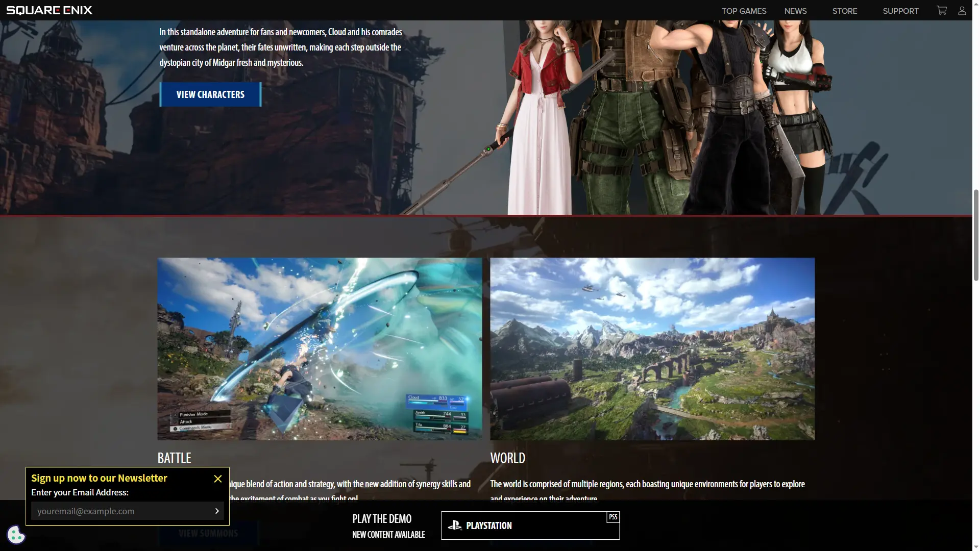This screenshot has height=551, width=980.
Task: Open the Battle screenshot thumbnail
Action: (x=320, y=348)
